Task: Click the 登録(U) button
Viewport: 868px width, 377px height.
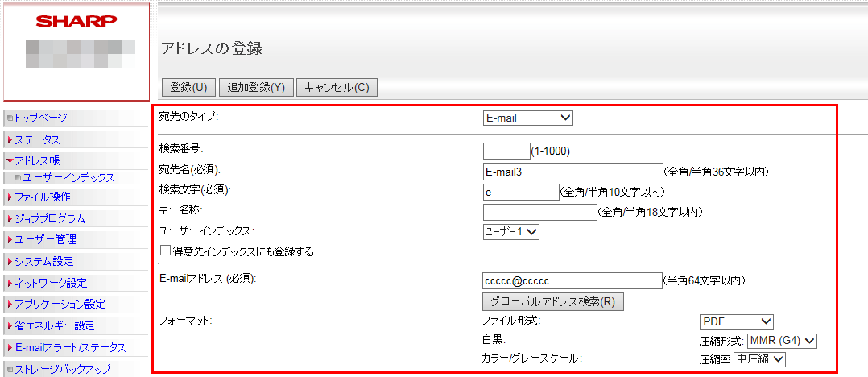Action: pos(188,87)
